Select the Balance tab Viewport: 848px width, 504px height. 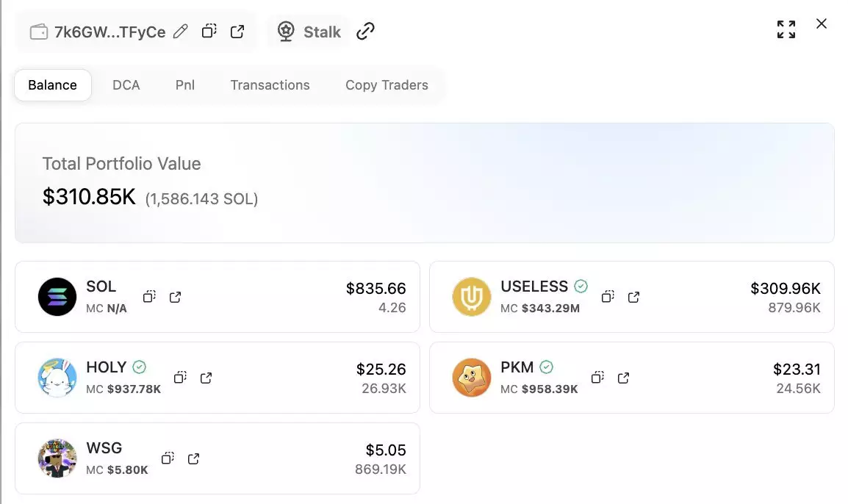(52, 85)
